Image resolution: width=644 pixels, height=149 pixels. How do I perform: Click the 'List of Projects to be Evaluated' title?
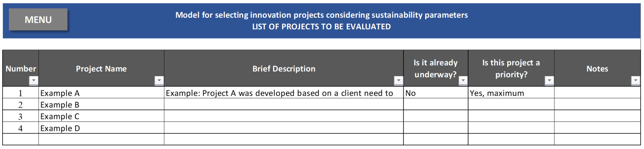[x=321, y=27]
